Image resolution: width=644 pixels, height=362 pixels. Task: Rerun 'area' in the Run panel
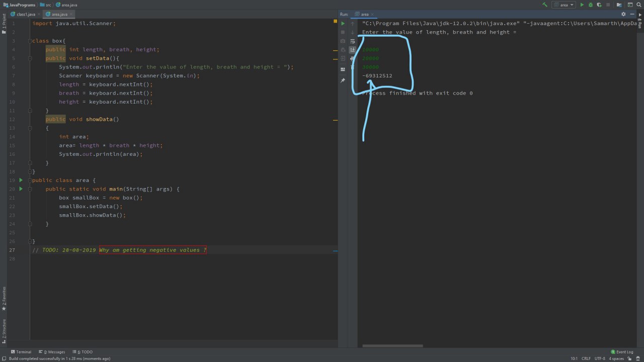click(x=343, y=23)
